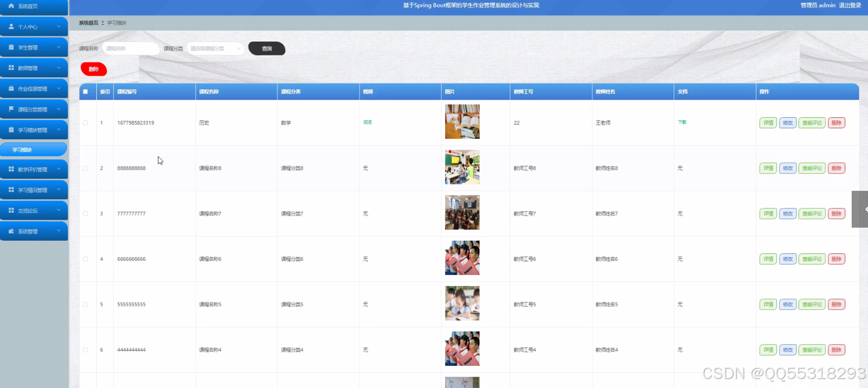Viewport: 868px width, 388px height.
Task: Open the 课程分类 select dropdown
Action: (x=215, y=48)
